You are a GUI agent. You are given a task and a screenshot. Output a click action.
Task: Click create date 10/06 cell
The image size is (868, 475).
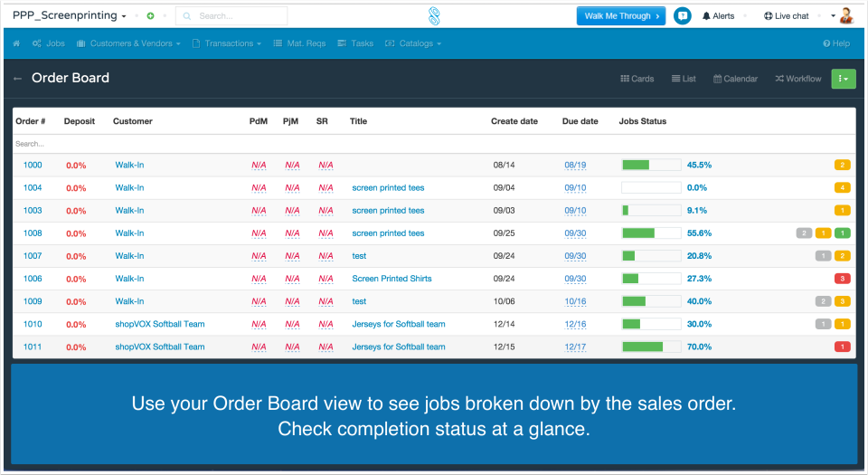click(504, 301)
